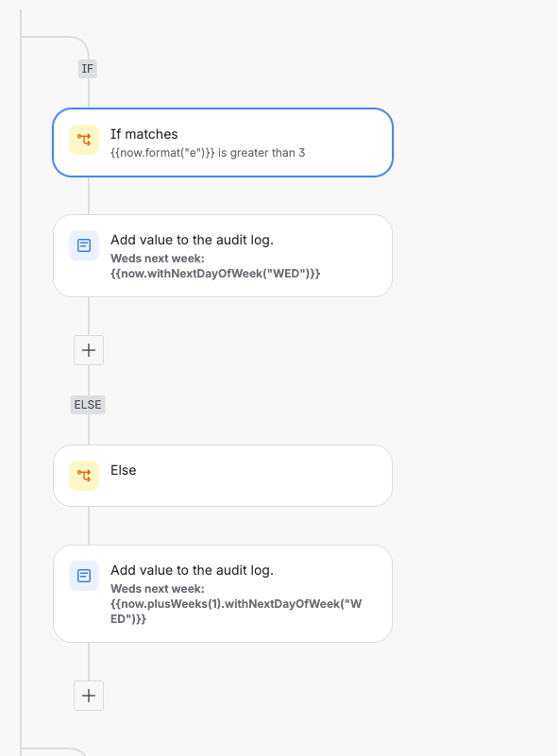Click the 'is greater than 3' condition text
Screen dimensions: 558x756
pyautogui.click(x=262, y=153)
